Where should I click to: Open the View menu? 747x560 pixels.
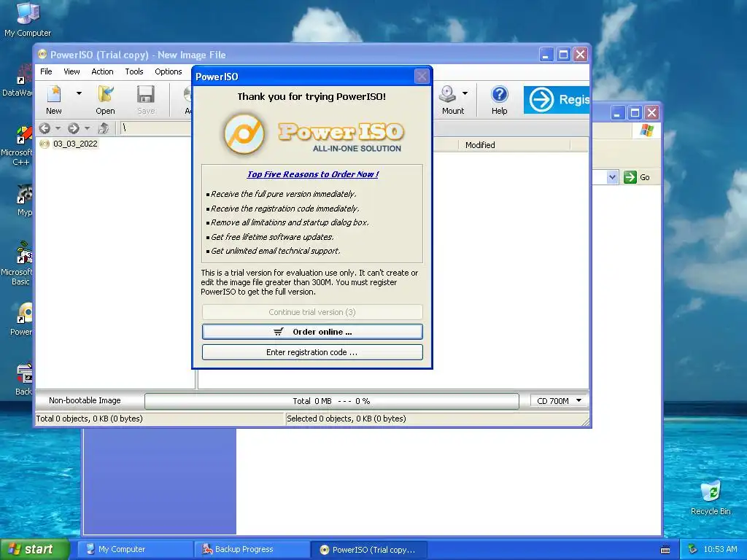click(72, 71)
